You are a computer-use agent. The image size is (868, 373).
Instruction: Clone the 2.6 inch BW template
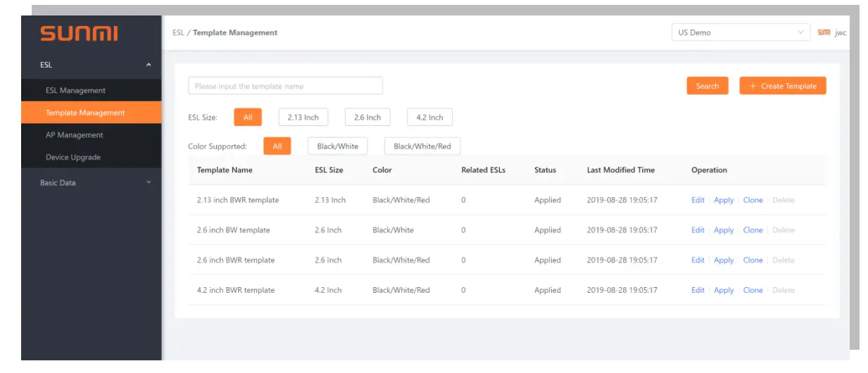753,230
